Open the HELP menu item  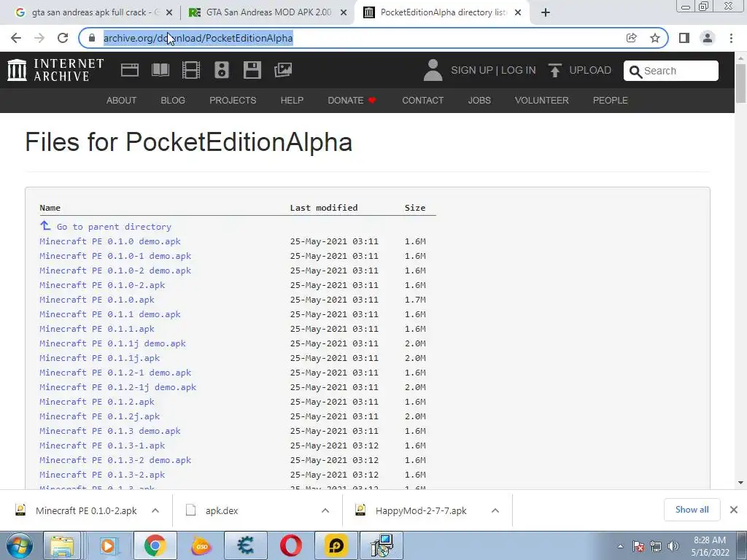292,101
